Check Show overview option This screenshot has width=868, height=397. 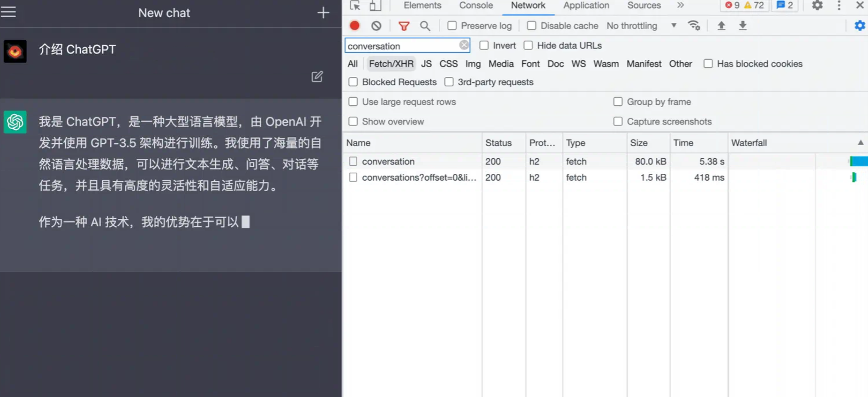pyautogui.click(x=353, y=121)
